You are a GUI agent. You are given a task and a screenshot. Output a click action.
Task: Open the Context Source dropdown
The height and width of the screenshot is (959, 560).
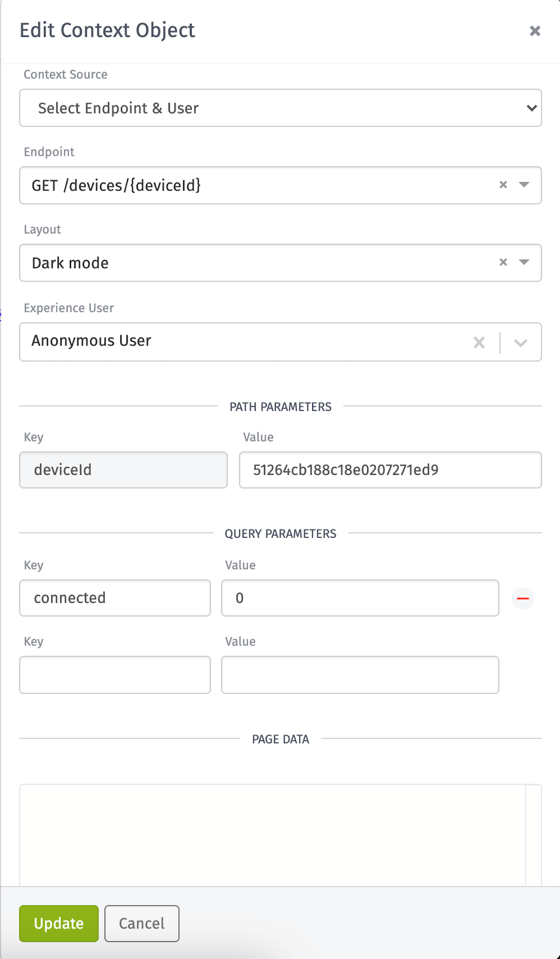[280, 108]
